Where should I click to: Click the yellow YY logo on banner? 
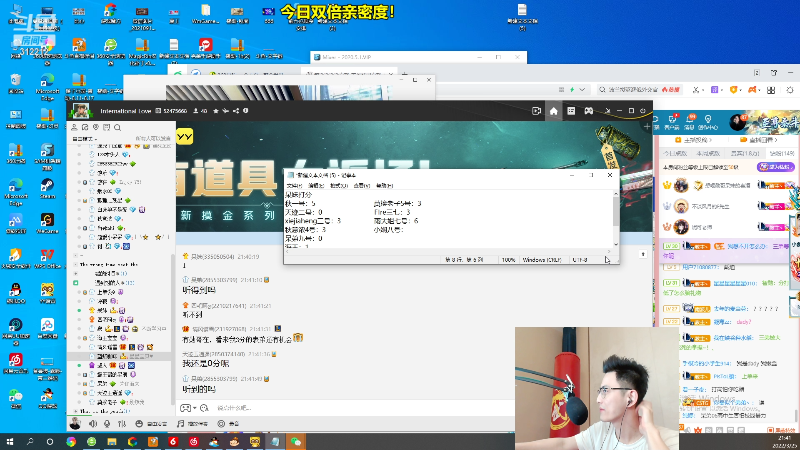click(185, 136)
